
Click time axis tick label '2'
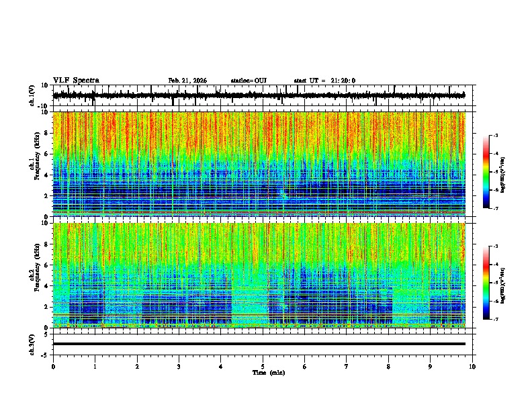point(137,367)
